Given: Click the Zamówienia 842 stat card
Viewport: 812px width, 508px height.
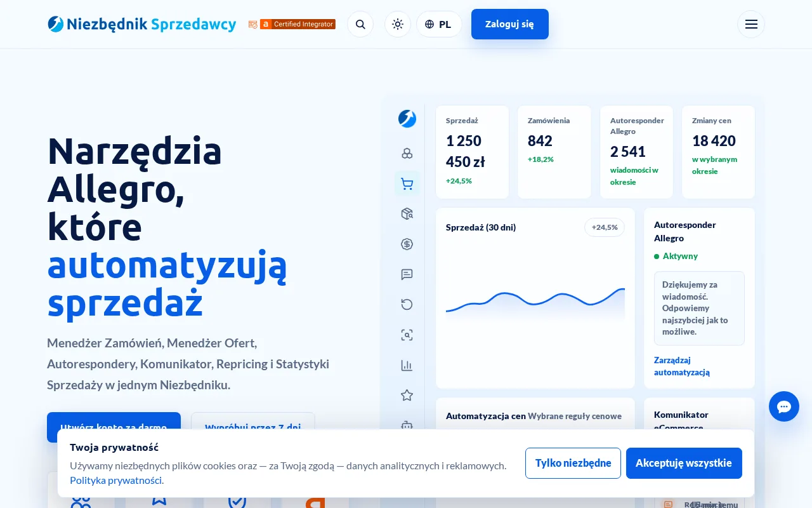Looking at the screenshot, I should (554, 152).
